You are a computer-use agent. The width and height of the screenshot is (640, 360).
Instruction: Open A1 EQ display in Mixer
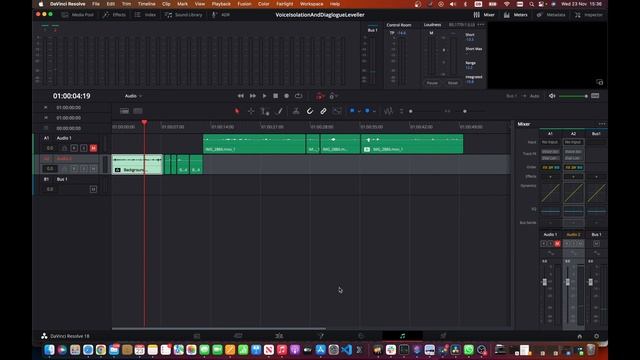coord(550,211)
